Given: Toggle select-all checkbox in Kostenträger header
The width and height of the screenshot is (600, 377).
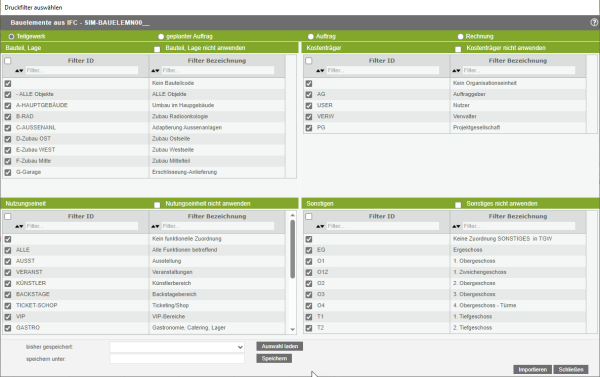Looking at the screenshot, I should pos(309,60).
